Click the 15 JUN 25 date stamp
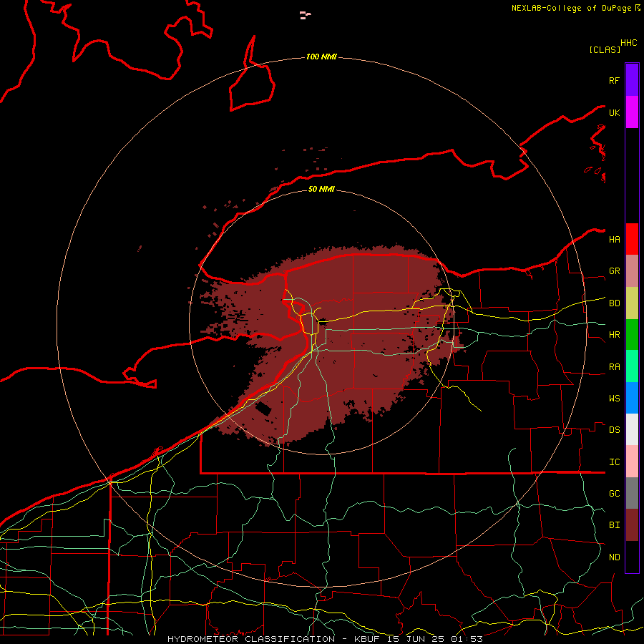Screen dimensions: 644x644 click(414, 639)
